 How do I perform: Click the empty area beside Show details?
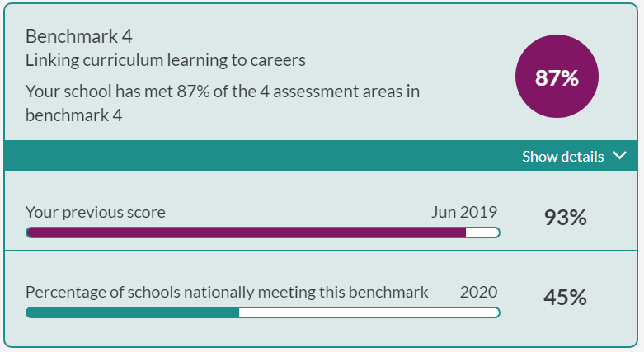[x=263, y=156]
